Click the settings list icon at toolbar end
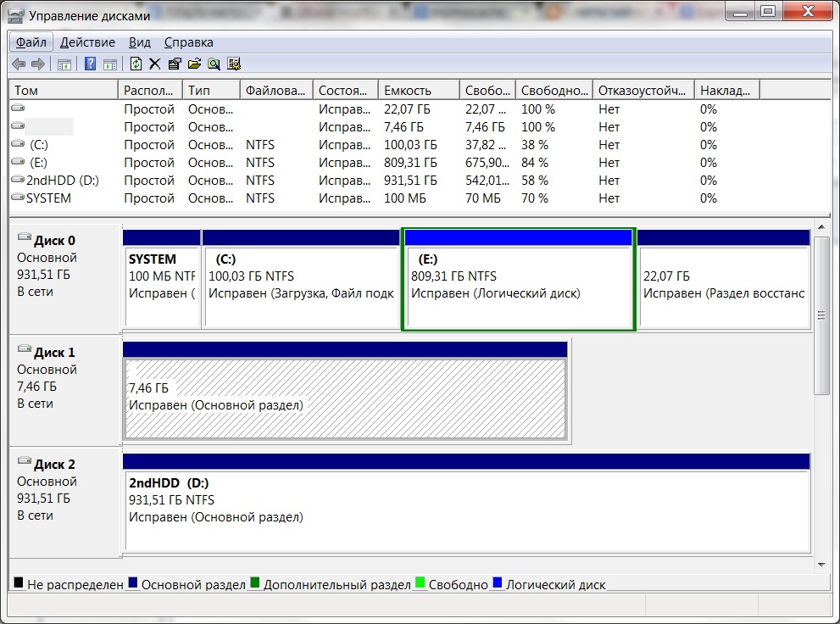Viewport: 840px width, 624px height. (x=234, y=64)
